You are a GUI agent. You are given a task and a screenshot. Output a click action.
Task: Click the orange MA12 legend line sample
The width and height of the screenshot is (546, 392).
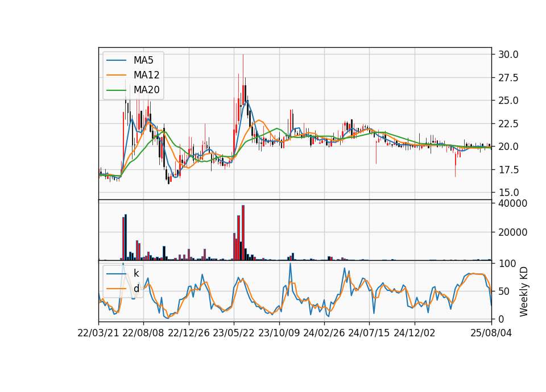(116, 75)
